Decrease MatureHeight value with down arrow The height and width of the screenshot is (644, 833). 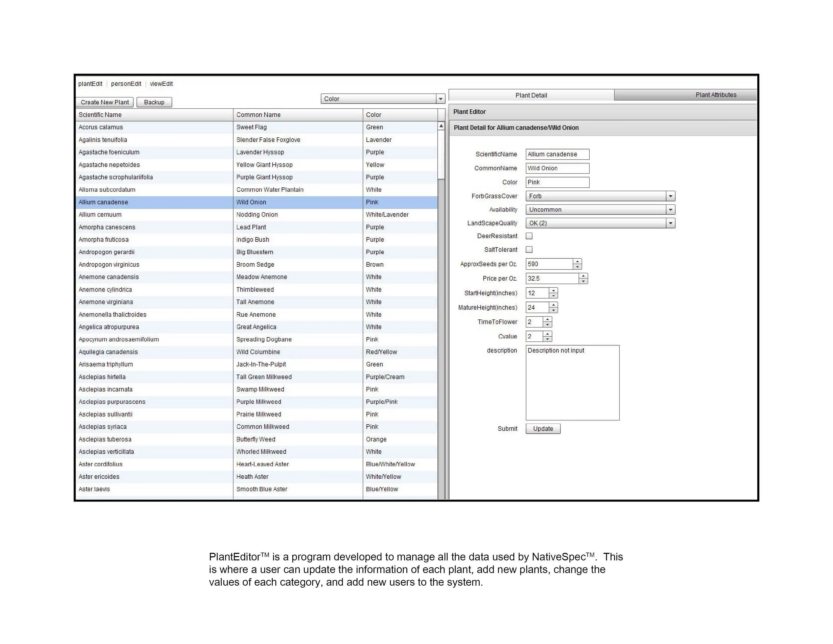tap(553, 310)
